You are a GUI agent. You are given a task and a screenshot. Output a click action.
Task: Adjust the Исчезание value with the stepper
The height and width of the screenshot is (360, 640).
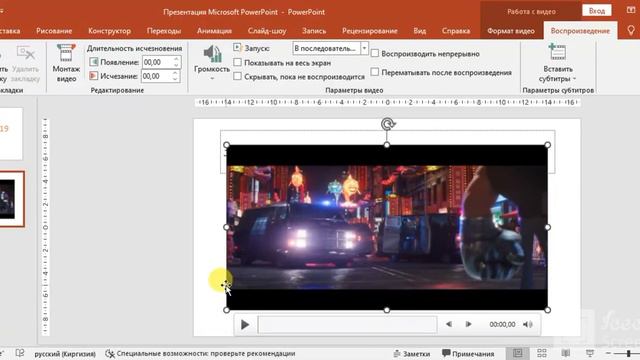(176, 76)
